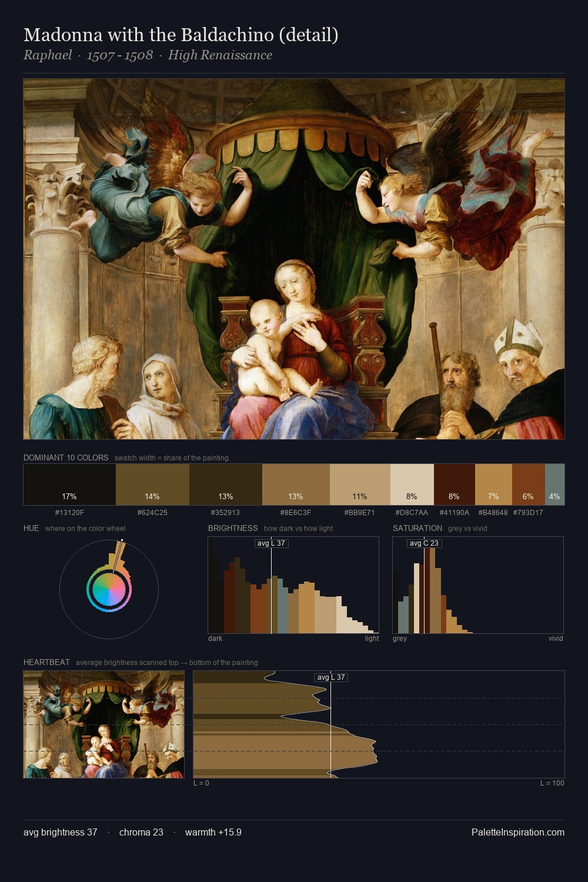Viewport: 588px width, 882px height.
Task: Click the 'vivid' axis label under saturation
Action: (556, 639)
